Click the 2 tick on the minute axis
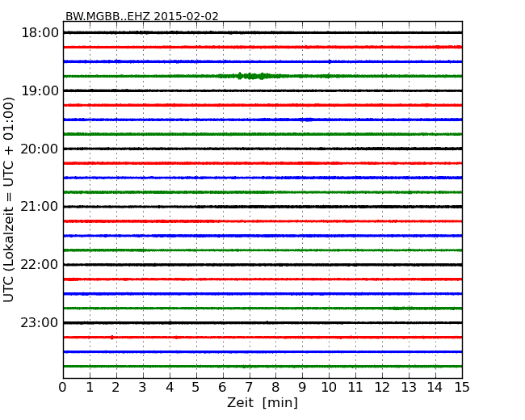 115,388
